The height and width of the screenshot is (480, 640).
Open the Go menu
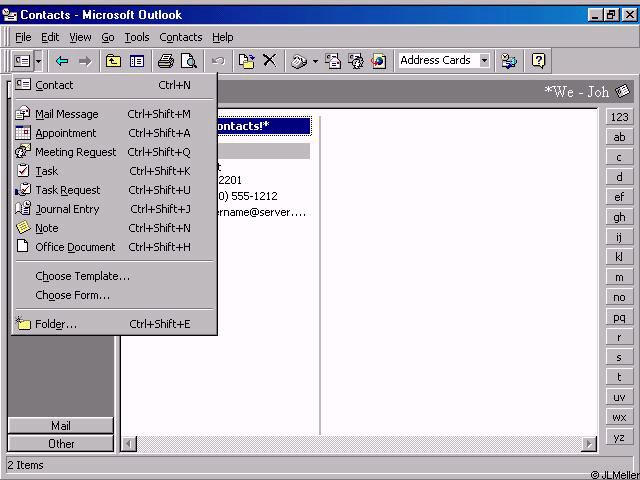[108, 37]
